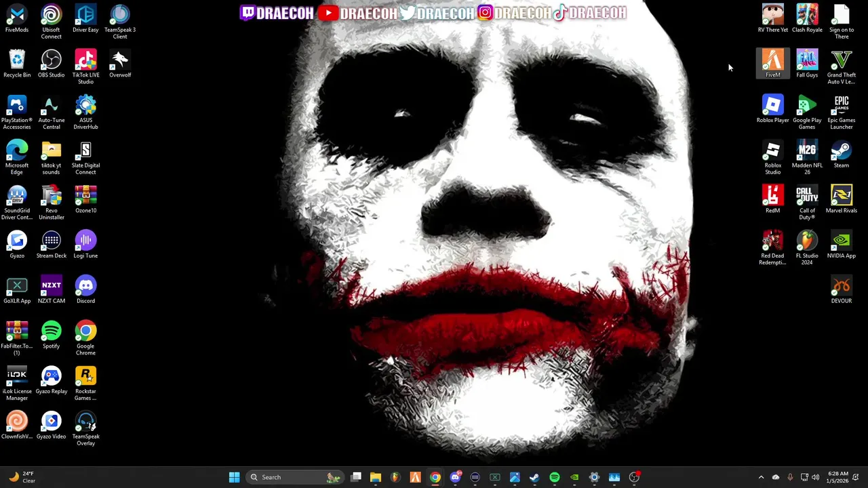
Task: Select the Stream Deck shortcut
Action: pyautogui.click(x=52, y=245)
